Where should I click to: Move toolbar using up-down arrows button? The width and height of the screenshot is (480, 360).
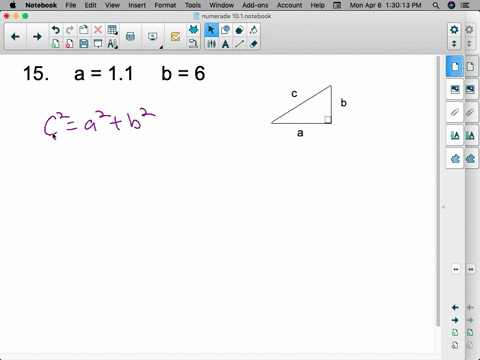[454, 44]
